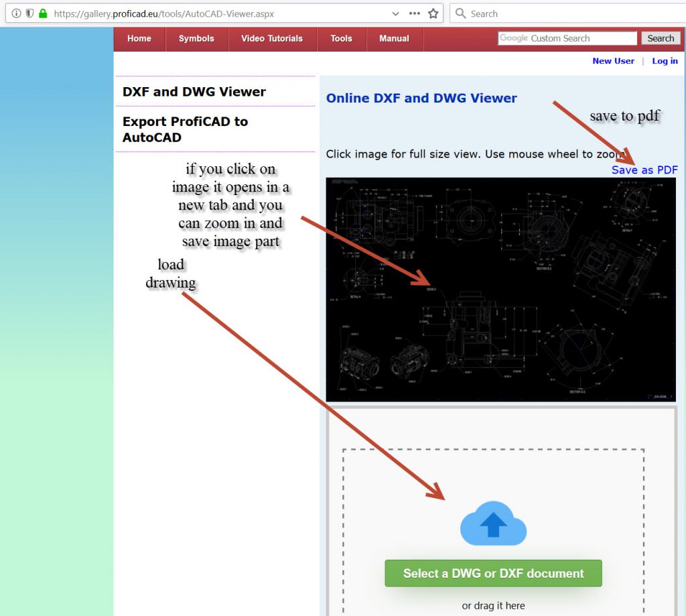Focus the Google Custom Search field
This screenshot has height=616, width=686.
tap(567, 38)
